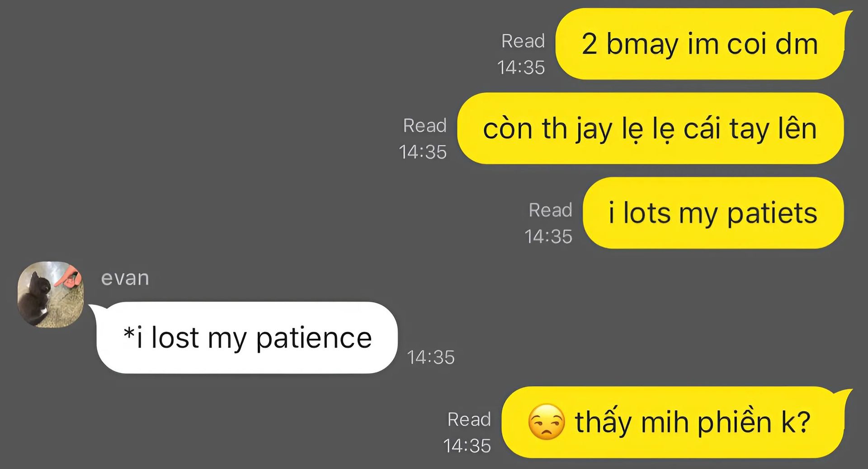Image resolution: width=868 pixels, height=469 pixels.
Task: Select the "2 bmay im coi dm" message bubble
Action: tap(700, 44)
